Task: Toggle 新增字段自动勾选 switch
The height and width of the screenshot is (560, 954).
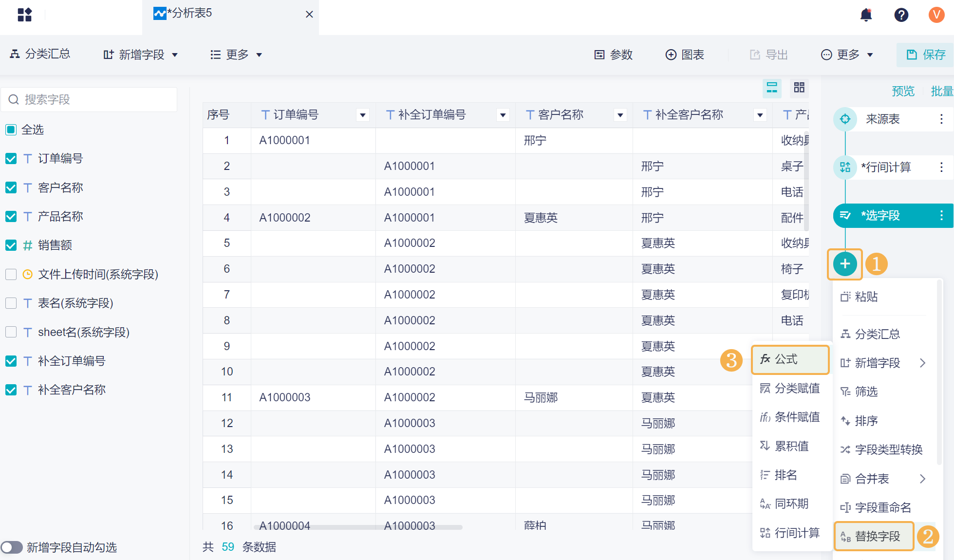Action: (x=11, y=547)
